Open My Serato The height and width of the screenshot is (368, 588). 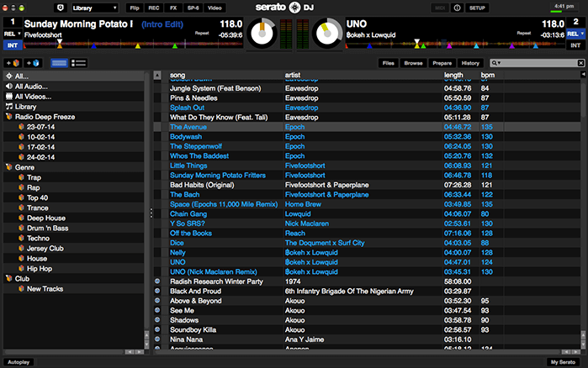563,362
